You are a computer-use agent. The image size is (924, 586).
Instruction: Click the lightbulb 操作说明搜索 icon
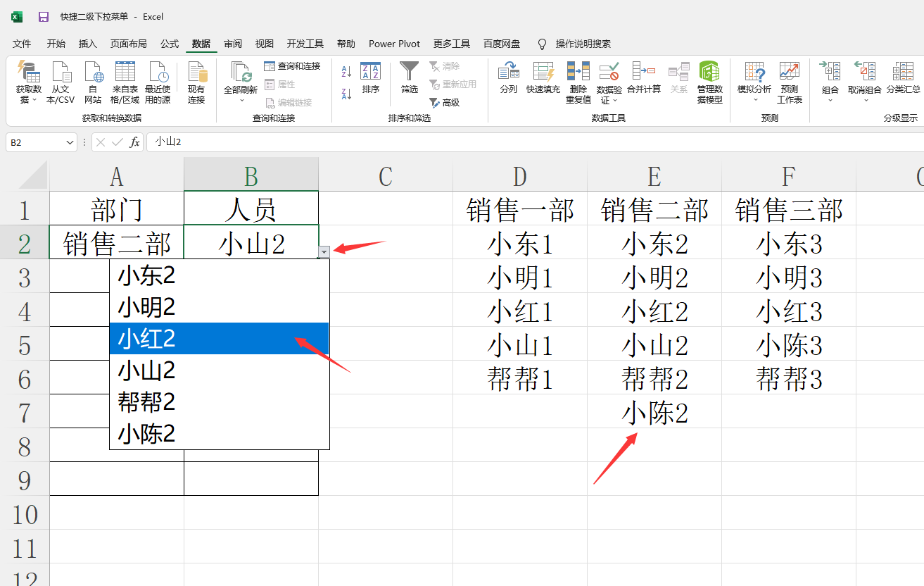542,44
